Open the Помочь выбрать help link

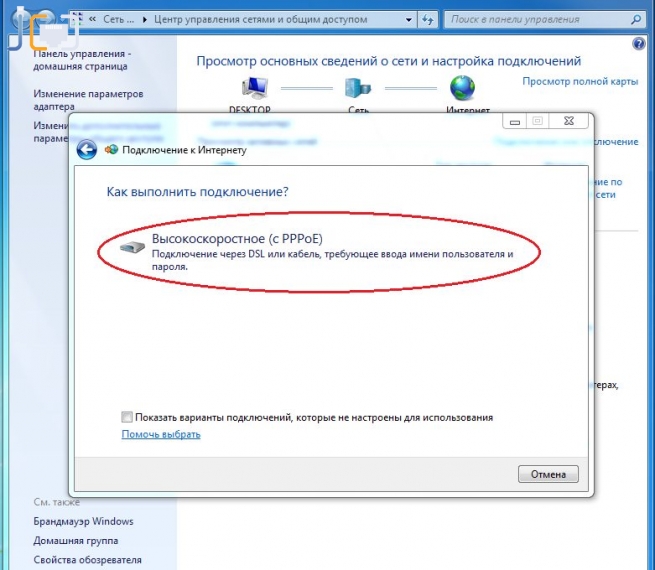pos(161,434)
